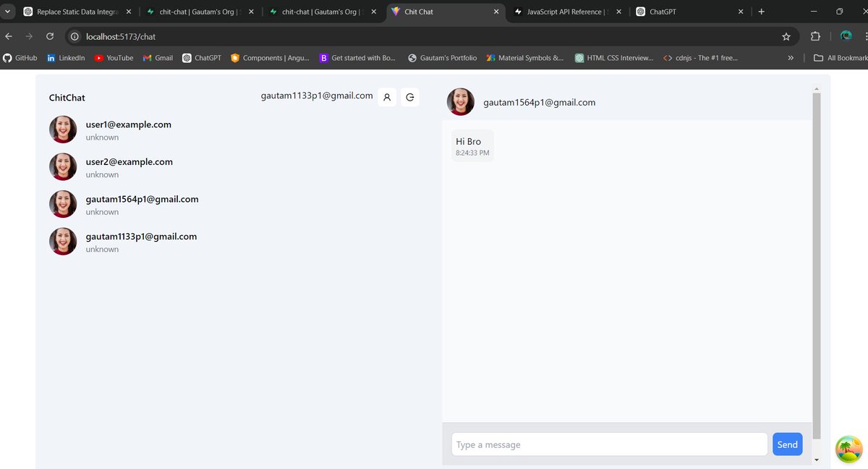Click the browser reload icon
The width and height of the screenshot is (868, 469).
[49, 35]
